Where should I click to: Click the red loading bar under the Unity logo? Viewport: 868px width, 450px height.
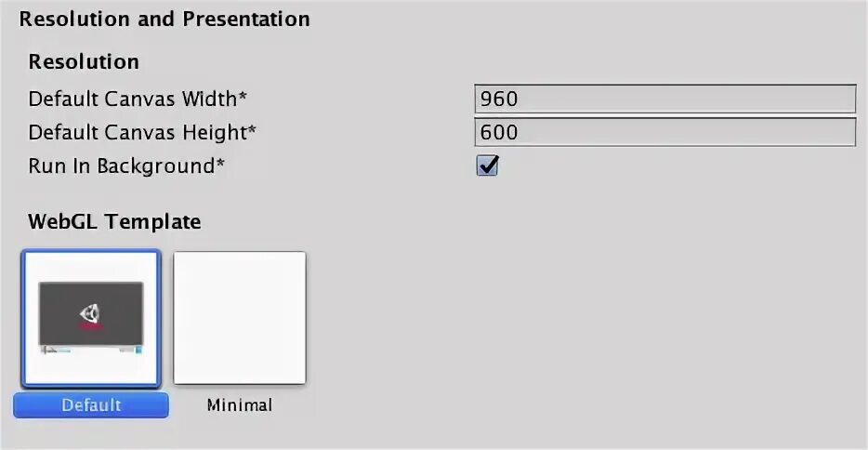pos(90,327)
